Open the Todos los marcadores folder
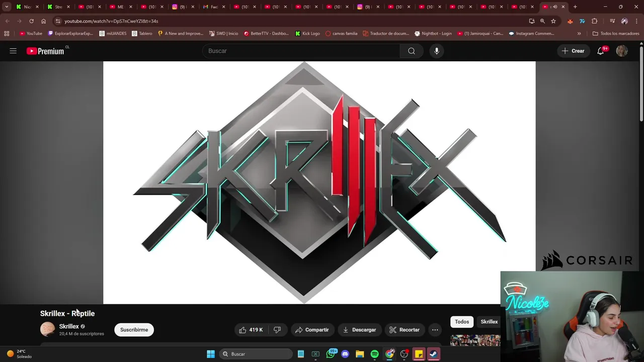This screenshot has height=362, width=644. 616,34
